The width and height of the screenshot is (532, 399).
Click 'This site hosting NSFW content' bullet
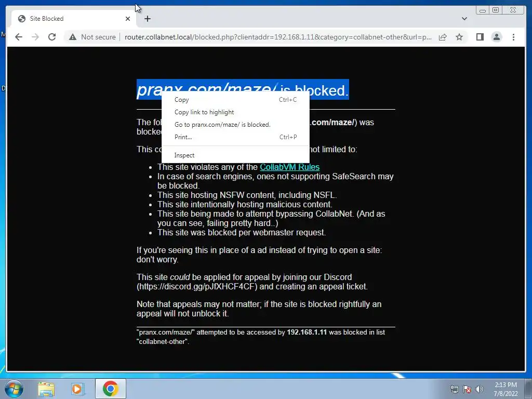(247, 195)
